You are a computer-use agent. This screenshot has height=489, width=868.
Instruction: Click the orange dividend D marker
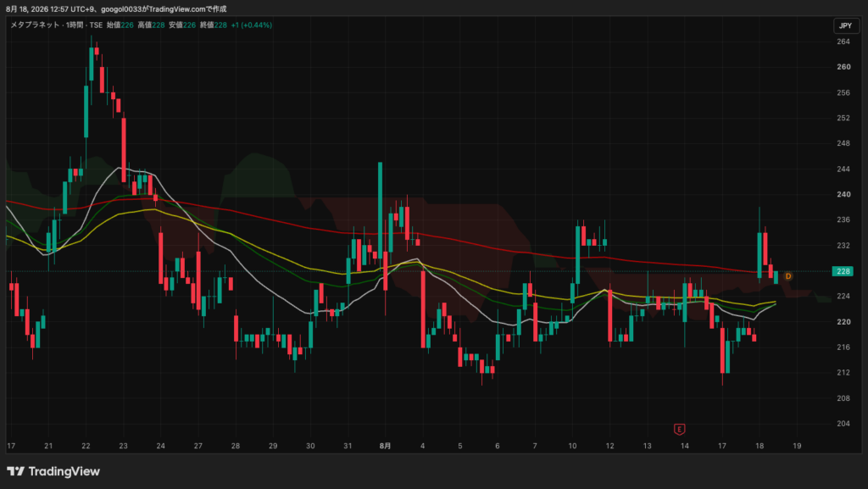click(x=788, y=276)
